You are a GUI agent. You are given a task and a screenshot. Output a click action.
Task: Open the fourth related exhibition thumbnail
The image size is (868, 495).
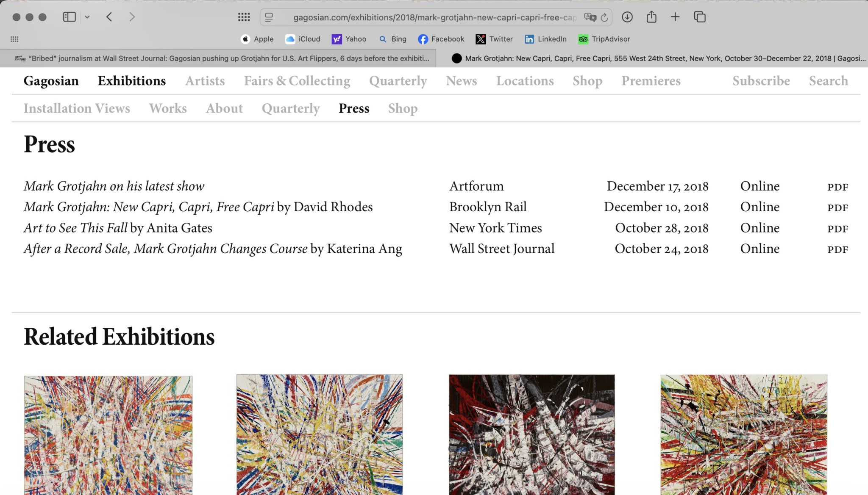[x=743, y=434]
